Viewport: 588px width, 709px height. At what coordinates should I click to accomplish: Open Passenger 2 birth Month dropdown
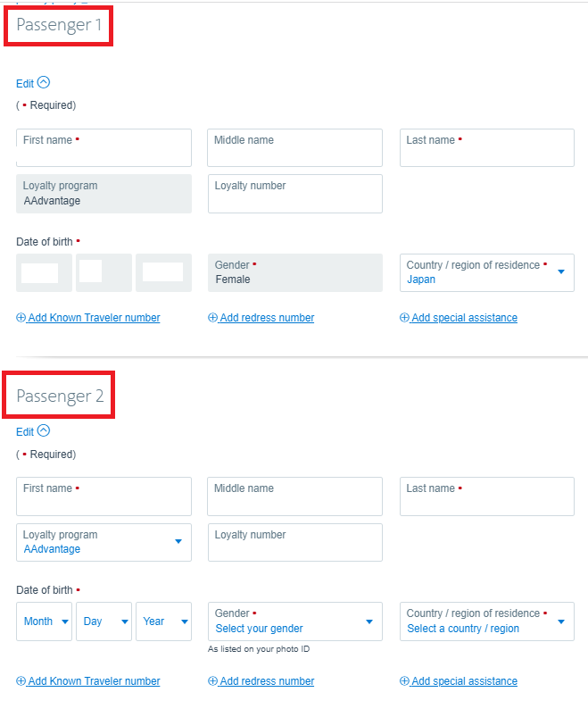45,621
